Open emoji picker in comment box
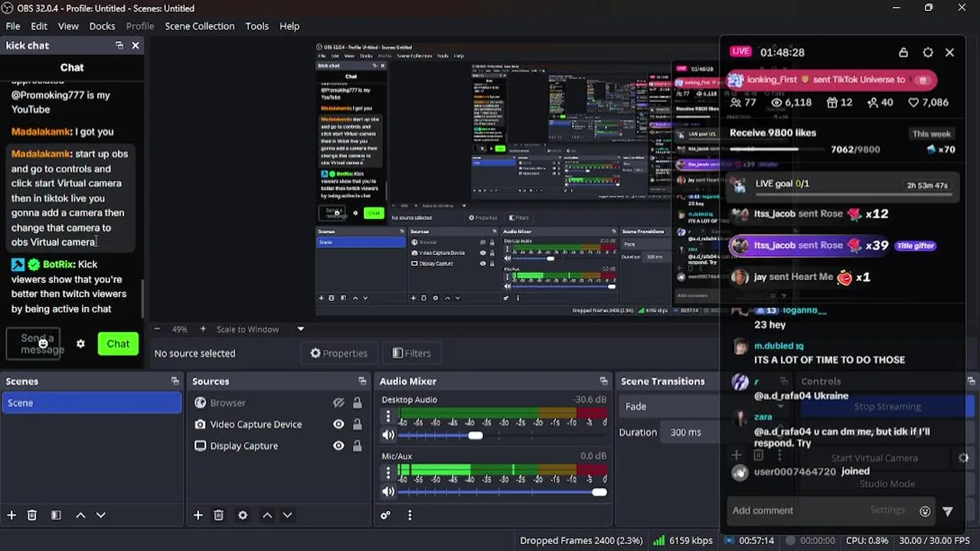Viewport: 980px width, 551px height. 925,511
